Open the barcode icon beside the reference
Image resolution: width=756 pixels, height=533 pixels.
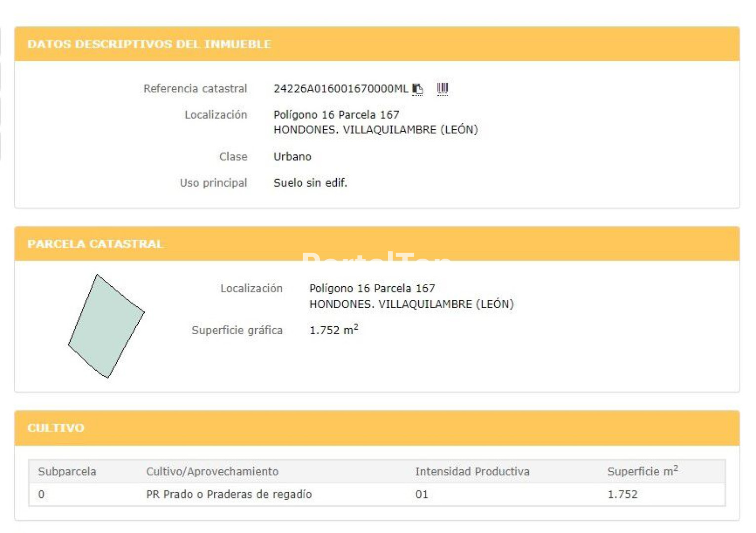pyautogui.click(x=442, y=89)
